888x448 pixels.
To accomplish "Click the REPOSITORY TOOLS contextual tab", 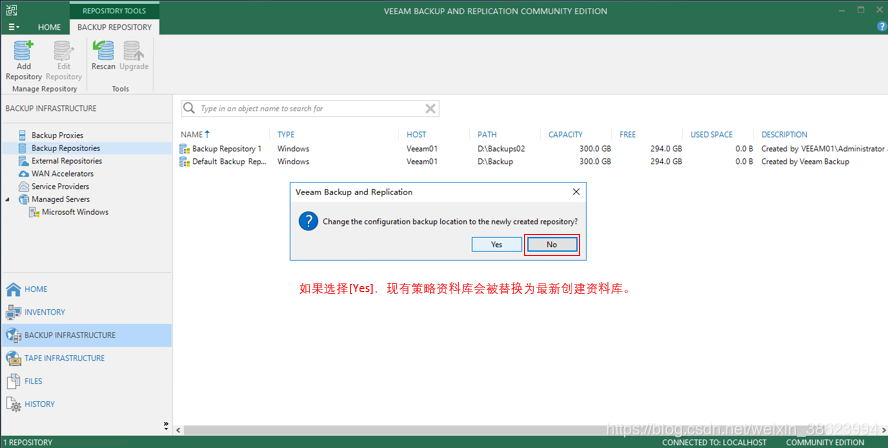I will coord(114,11).
